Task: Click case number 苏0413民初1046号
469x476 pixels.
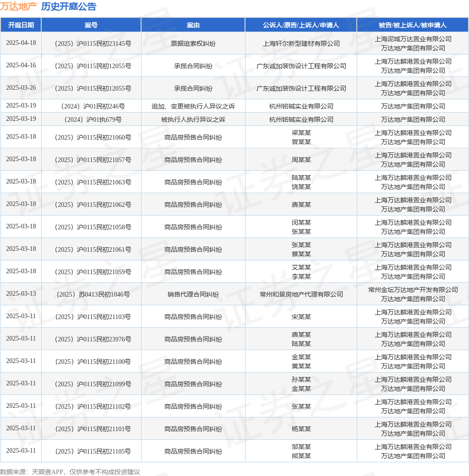Action: pos(93,294)
